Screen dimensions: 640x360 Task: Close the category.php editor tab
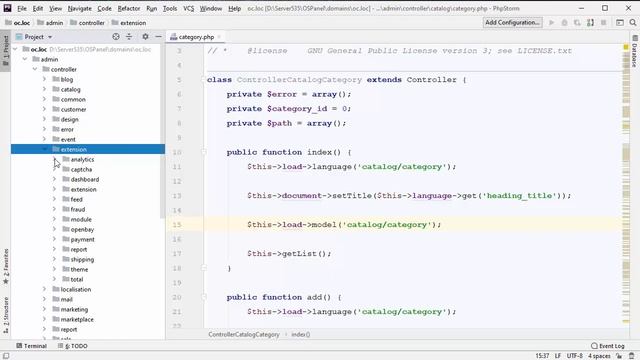pyautogui.click(x=219, y=37)
